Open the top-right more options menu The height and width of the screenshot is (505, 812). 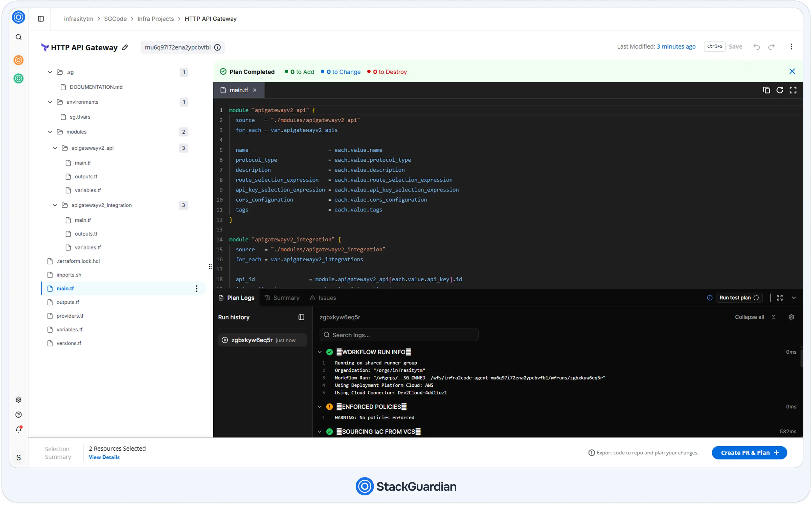pyautogui.click(x=791, y=47)
